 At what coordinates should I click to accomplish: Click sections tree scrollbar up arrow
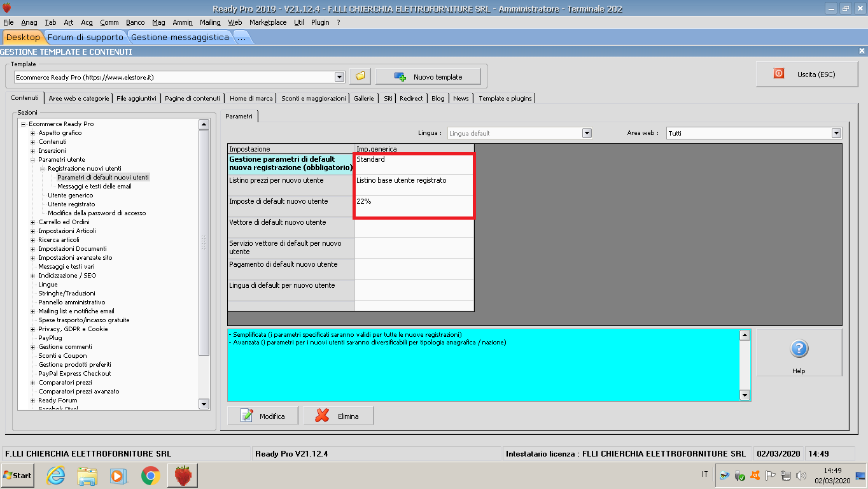204,125
